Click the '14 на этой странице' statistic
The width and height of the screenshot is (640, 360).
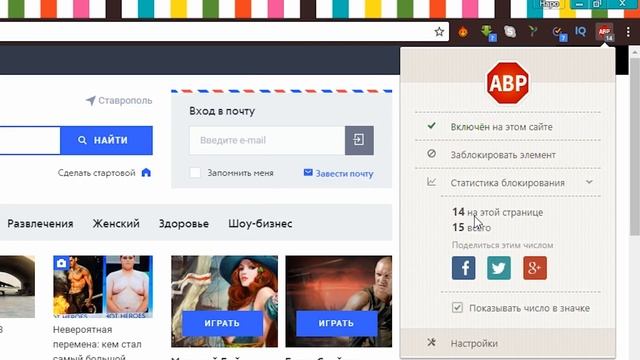pos(498,212)
